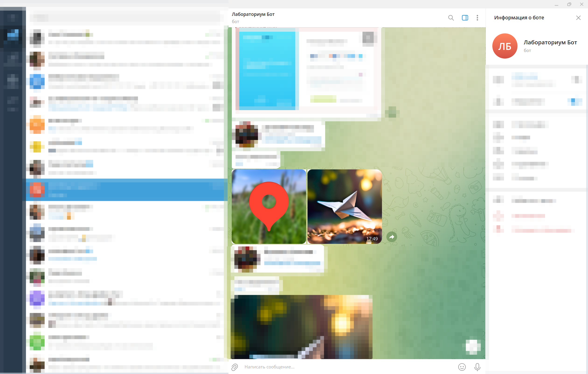
Task: Click the search icon in chat header
Action: [451, 18]
